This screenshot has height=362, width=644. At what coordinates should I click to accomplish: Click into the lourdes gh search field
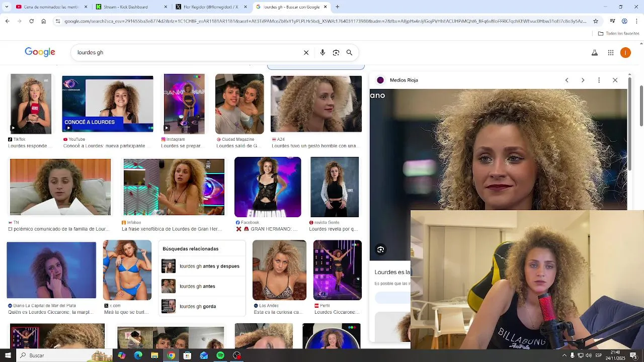186,52
